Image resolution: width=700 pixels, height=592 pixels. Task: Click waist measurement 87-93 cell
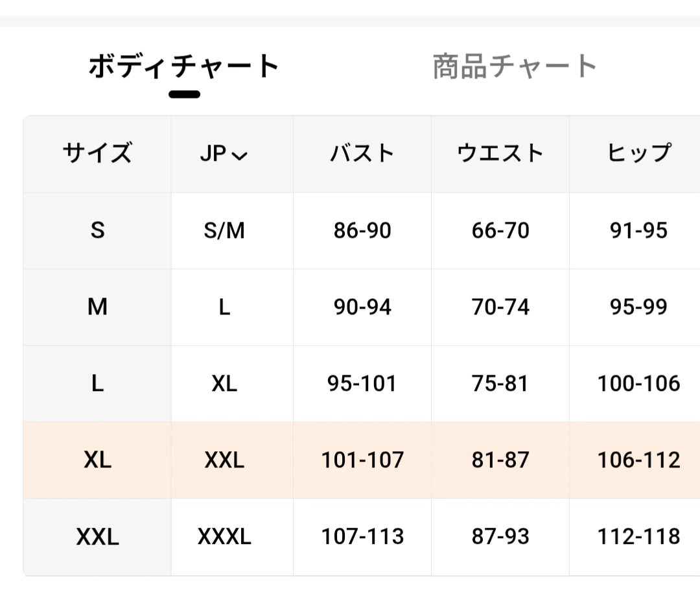click(500, 536)
